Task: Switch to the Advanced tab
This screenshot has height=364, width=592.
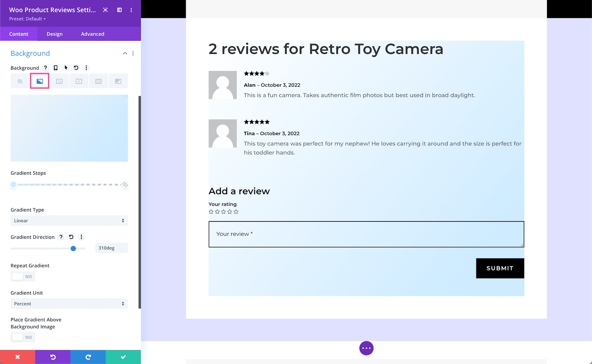Action: (x=92, y=34)
